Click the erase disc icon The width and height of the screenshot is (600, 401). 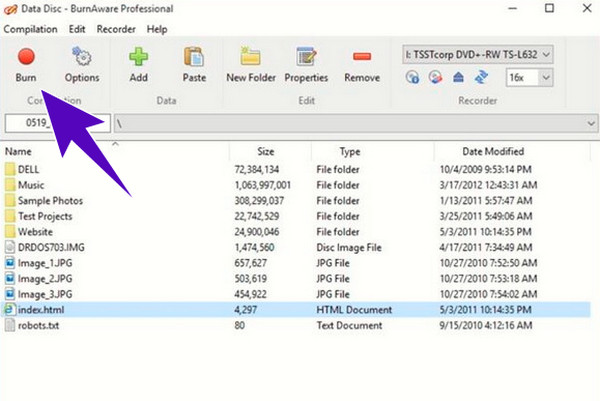coord(435,77)
